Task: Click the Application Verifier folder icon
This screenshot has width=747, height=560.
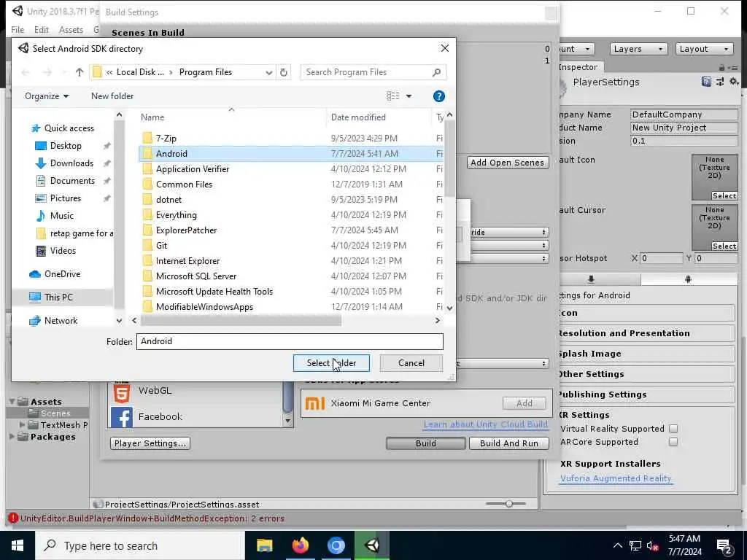Action: (x=147, y=168)
